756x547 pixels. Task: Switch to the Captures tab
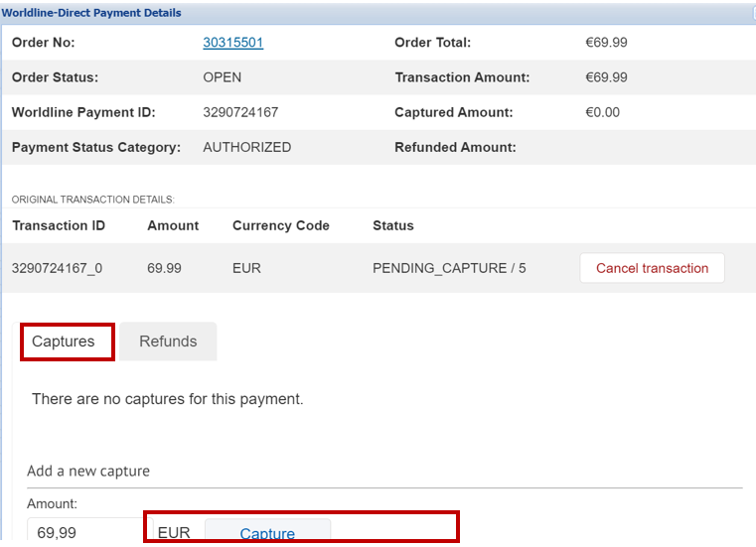point(64,342)
